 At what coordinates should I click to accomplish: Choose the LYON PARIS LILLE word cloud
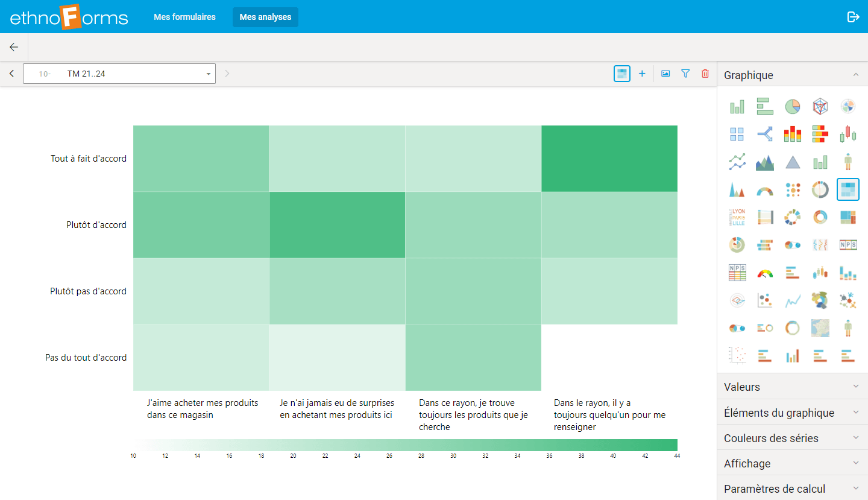(x=737, y=217)
